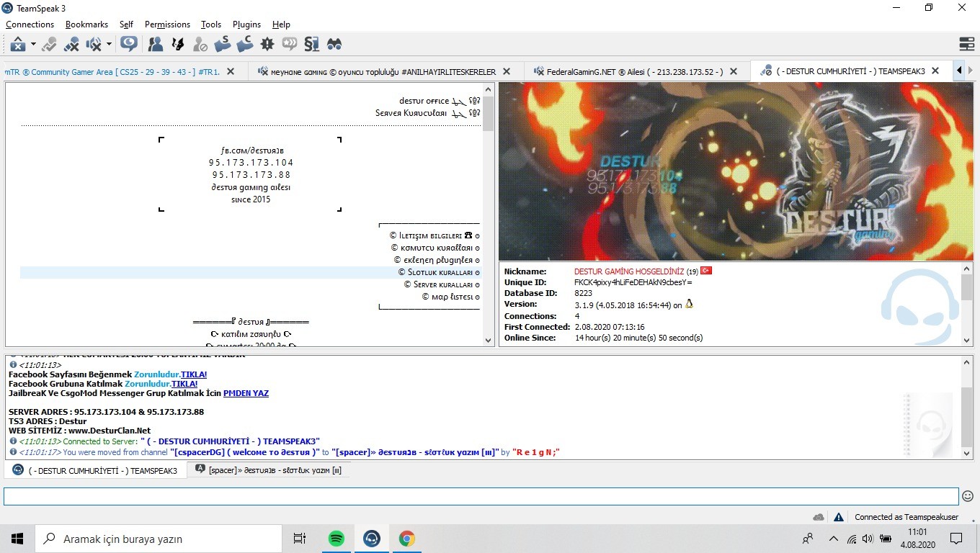Open the emoji smiley picker
Image resolution: width=980 pixels, height=553 pixels.
coord(968,496)
